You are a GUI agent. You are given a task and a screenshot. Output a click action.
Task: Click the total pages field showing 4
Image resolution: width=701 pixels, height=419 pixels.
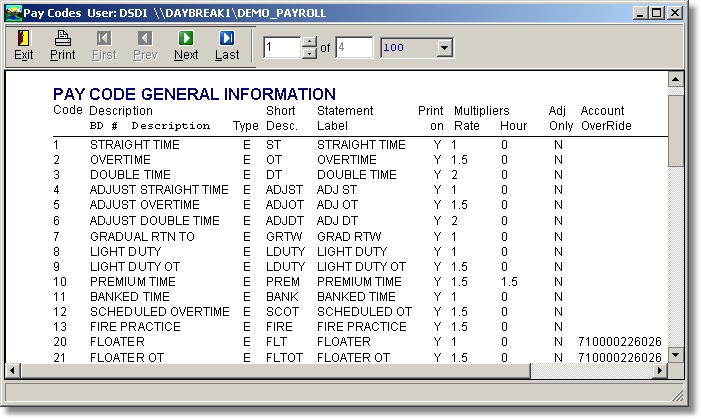click(x=354, y=48)
